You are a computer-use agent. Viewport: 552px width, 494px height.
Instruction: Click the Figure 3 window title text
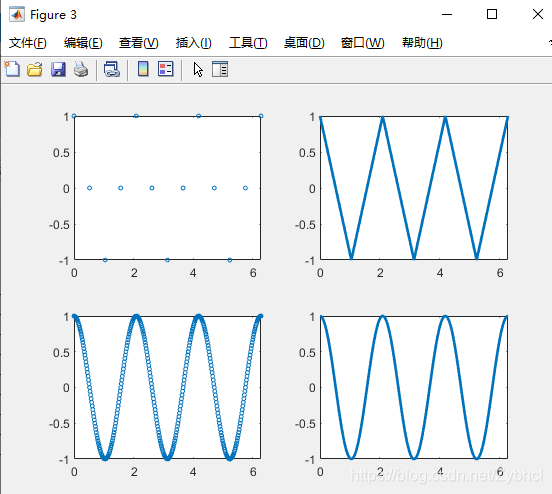53,15
